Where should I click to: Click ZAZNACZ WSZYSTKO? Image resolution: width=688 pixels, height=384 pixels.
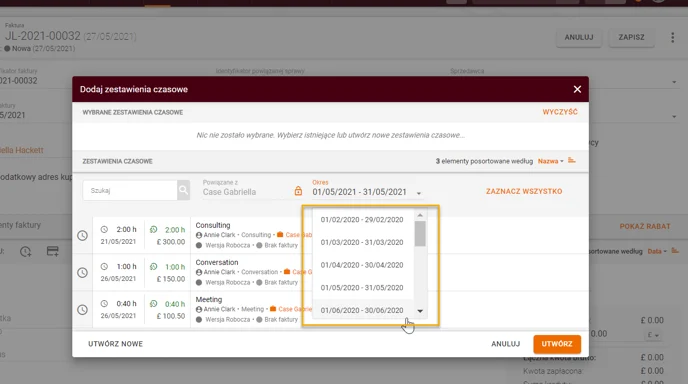[524, 191]
